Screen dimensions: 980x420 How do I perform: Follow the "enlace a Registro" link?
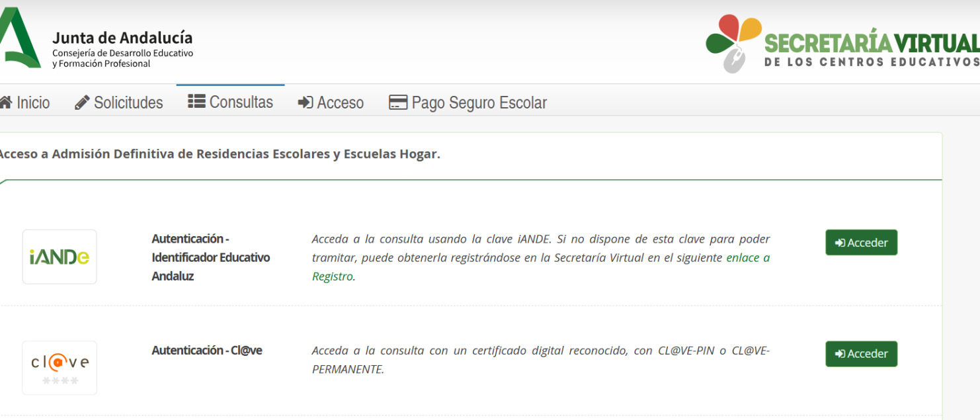[747, 258]
